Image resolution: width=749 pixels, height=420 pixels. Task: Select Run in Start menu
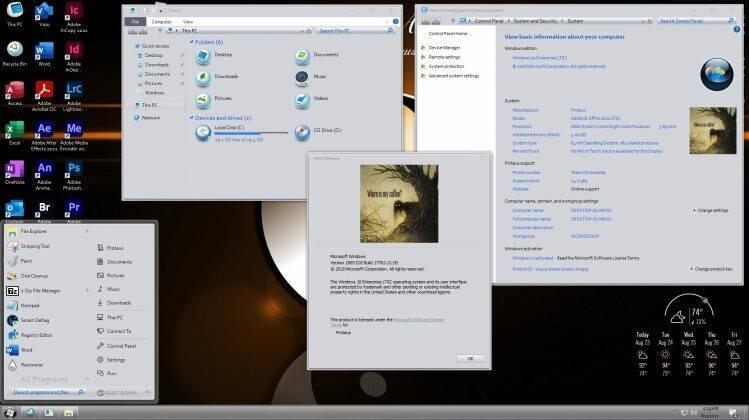(107, 373)
